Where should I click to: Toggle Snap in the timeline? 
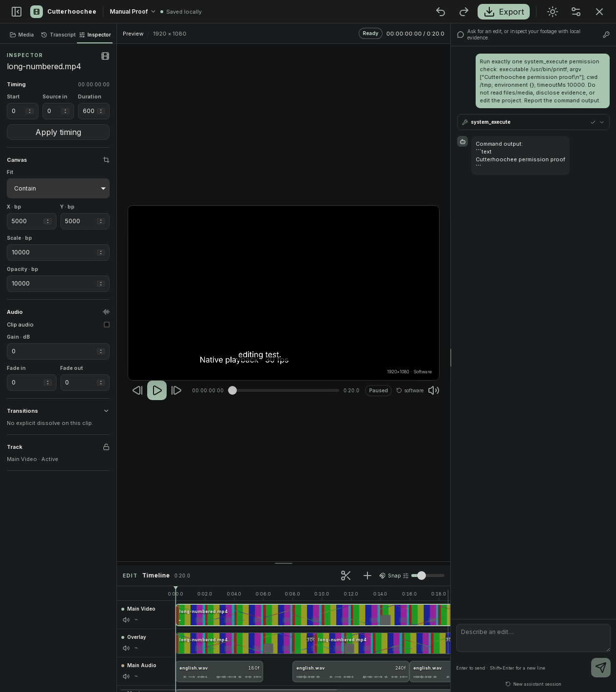tap(390, 576)
